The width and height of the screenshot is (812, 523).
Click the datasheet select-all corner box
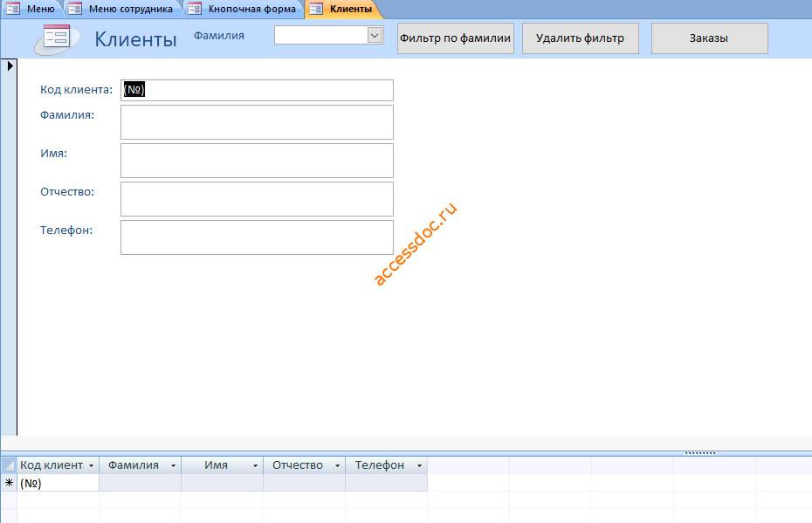tap(9, 465)
